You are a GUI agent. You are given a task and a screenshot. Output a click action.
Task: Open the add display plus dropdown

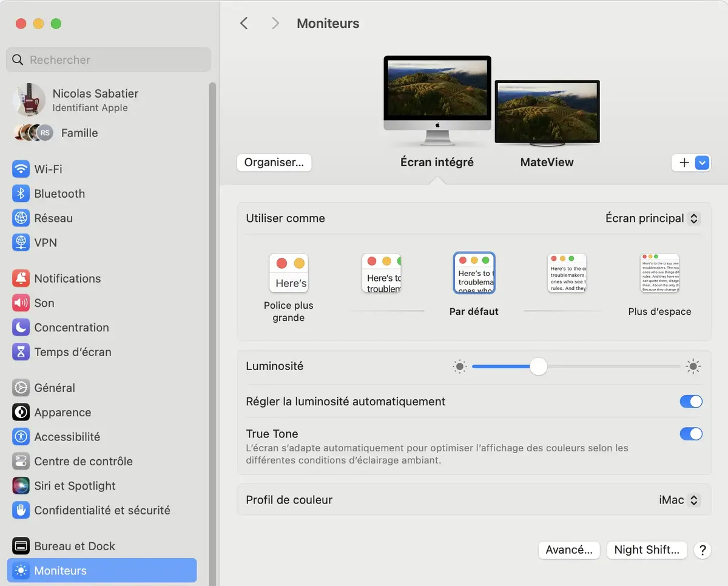(690, 163)
